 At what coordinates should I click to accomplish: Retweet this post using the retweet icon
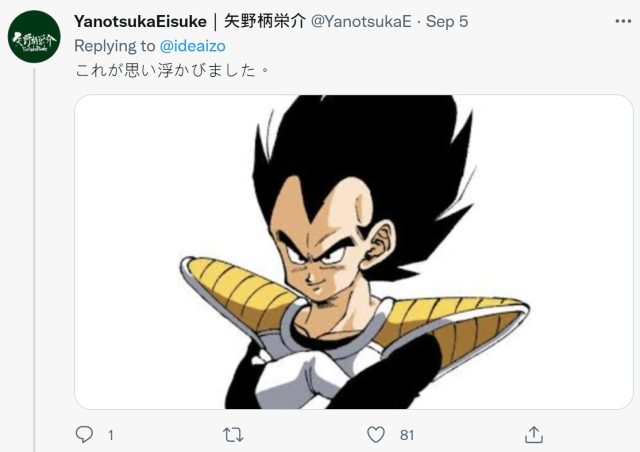233,435
